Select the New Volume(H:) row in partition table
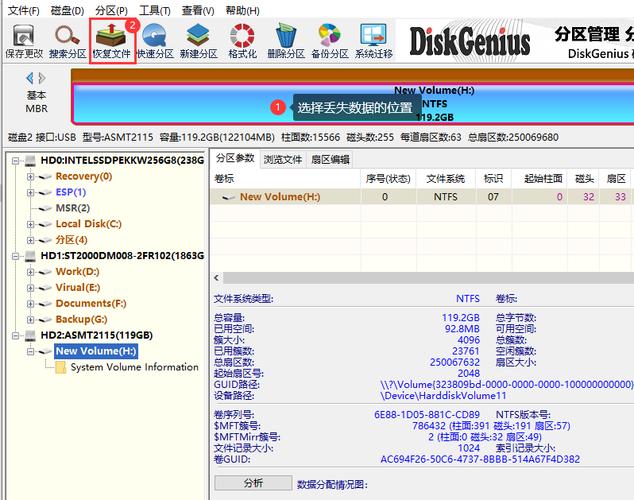Screen dimensions: 634x500 pyautogui.click(x=422, y=197)
